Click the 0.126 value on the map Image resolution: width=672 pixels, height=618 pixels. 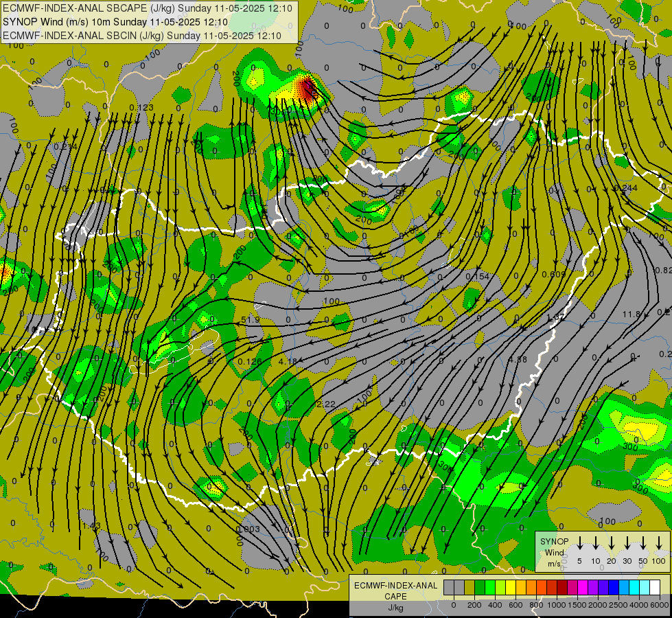coord(250,362)
